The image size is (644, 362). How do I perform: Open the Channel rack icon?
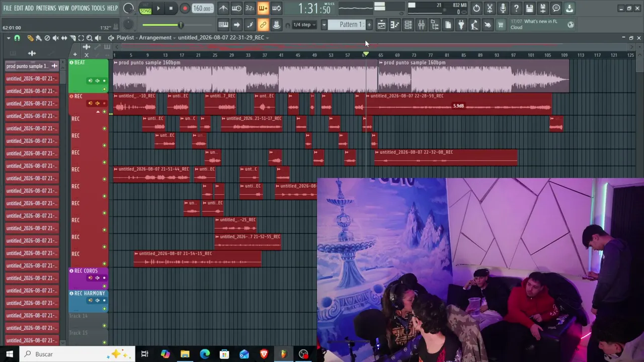pyautogui.click(x=408, y=25)
